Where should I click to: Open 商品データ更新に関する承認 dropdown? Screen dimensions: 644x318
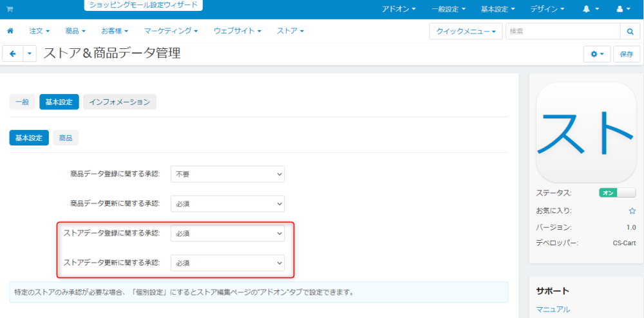tap(227, 203)
